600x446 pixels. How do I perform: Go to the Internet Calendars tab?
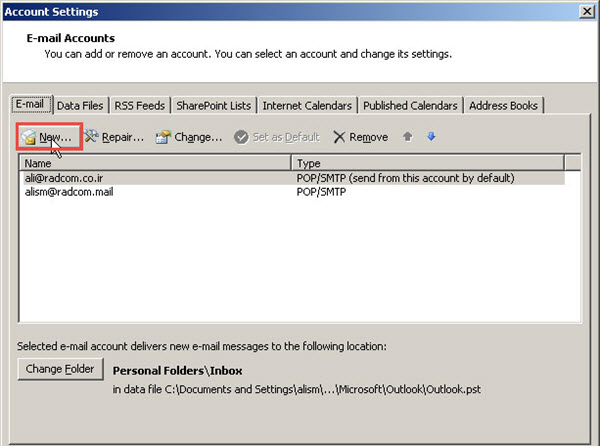click(307, 105)
